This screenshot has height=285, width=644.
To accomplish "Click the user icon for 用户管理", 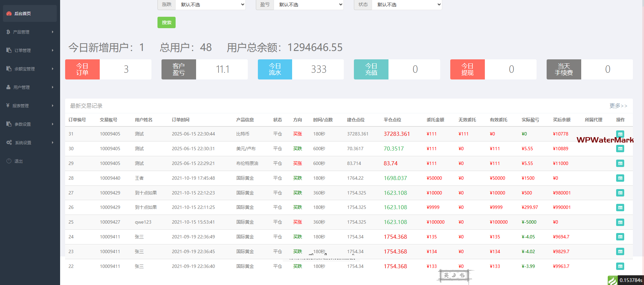I will [x=8, y=87].
